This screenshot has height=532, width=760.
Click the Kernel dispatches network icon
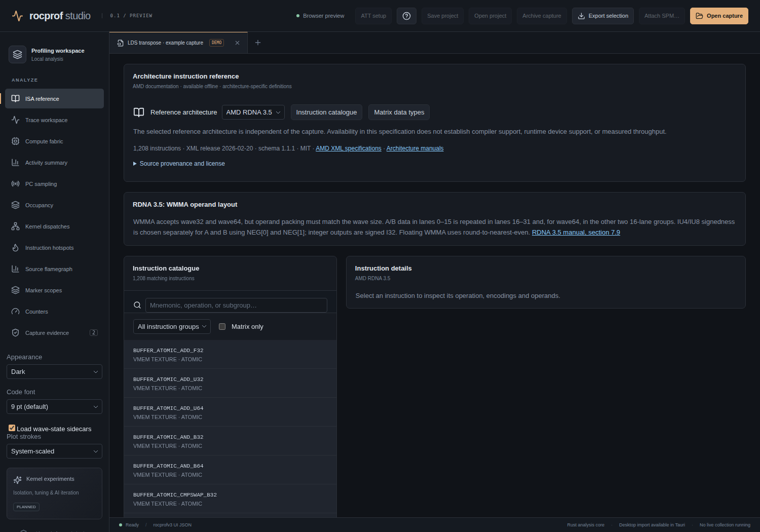[x=16, y=226]
